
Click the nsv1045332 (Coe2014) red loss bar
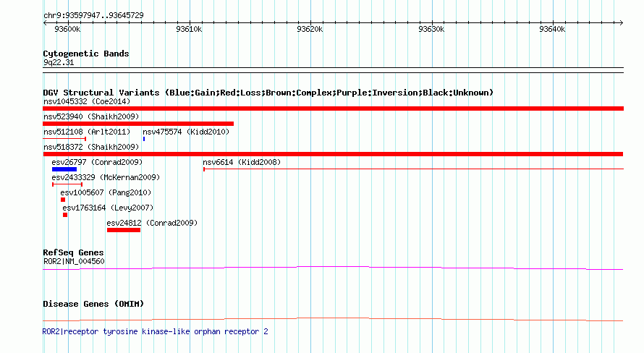[333, 109]
